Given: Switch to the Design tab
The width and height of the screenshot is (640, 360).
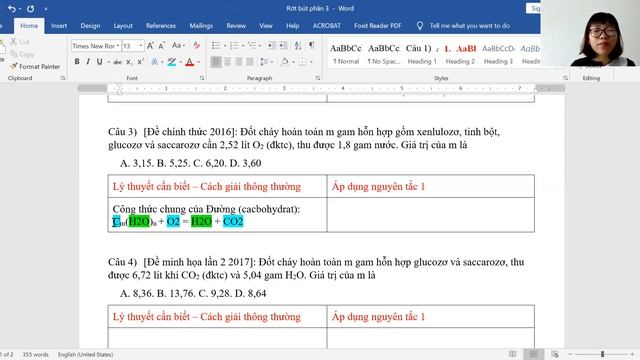Looking at the screenshot, I should pyautogui.click(x=90, y=26).
